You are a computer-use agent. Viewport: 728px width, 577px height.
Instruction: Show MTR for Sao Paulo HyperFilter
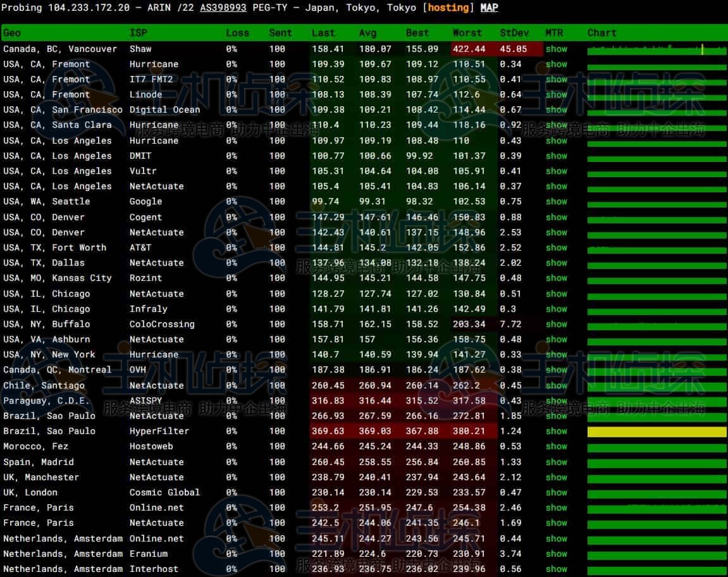(556, 431)
